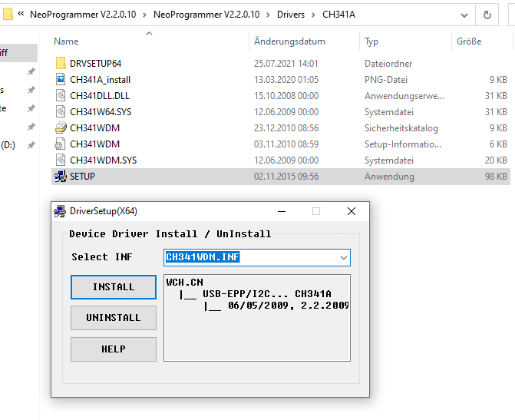The width and height of the screenshot is (515, 420).
Task: Click the UNINSTALL button
Action: coord(114,318)
